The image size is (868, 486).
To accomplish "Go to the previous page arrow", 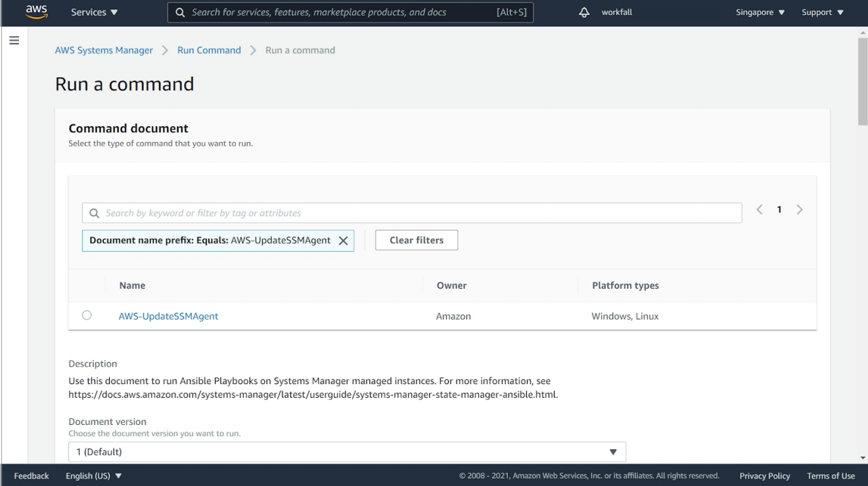I will pyautogui.click(x=760, y=210).
